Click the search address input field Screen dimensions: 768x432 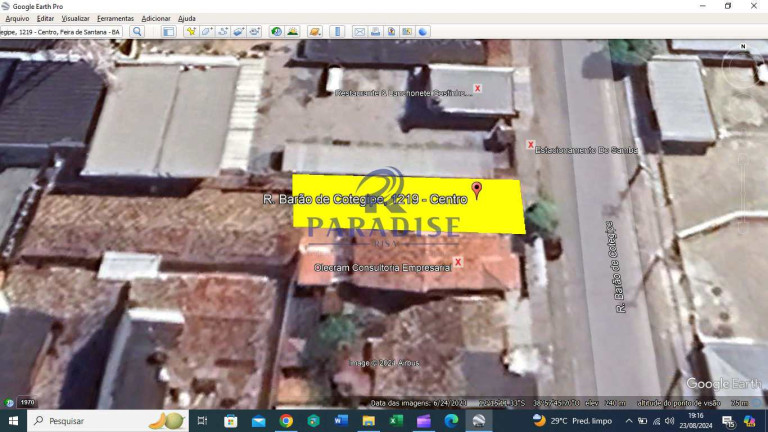61,32
